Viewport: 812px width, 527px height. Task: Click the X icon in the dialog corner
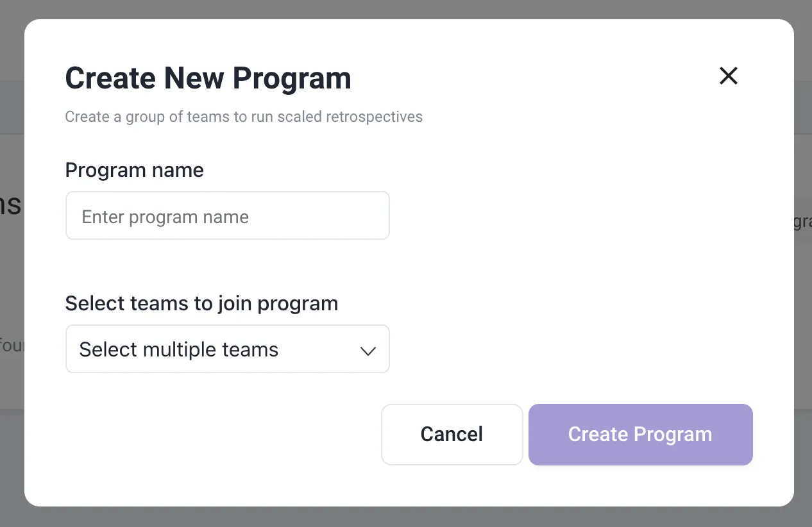click(729, 76)
